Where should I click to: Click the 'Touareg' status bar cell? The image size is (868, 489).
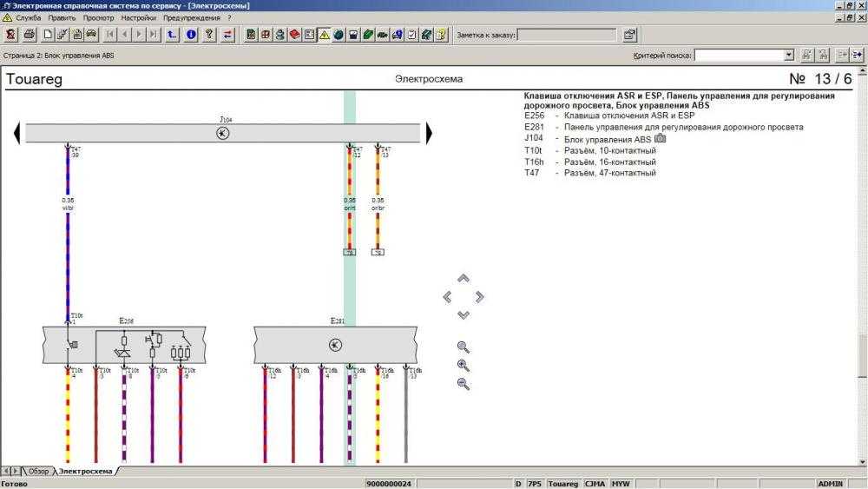pyautogui.click(x=562, y=484)
